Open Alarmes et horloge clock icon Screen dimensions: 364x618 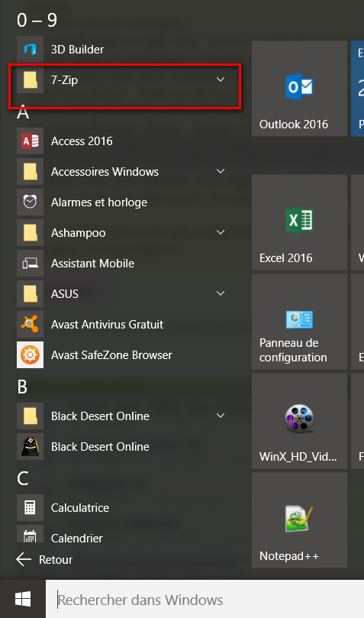(30, 202)
